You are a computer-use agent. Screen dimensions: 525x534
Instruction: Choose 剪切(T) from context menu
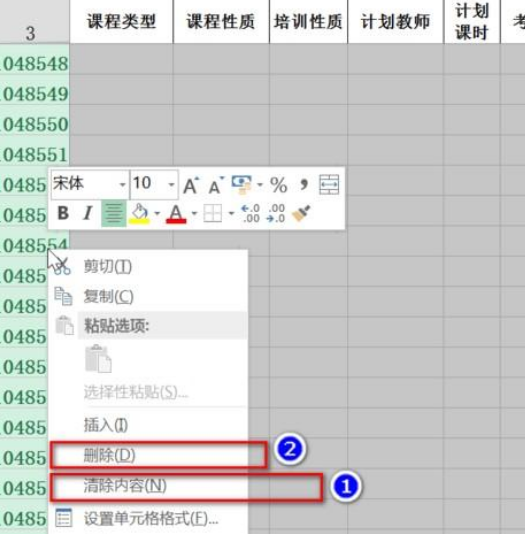click(x=148, y=267)
